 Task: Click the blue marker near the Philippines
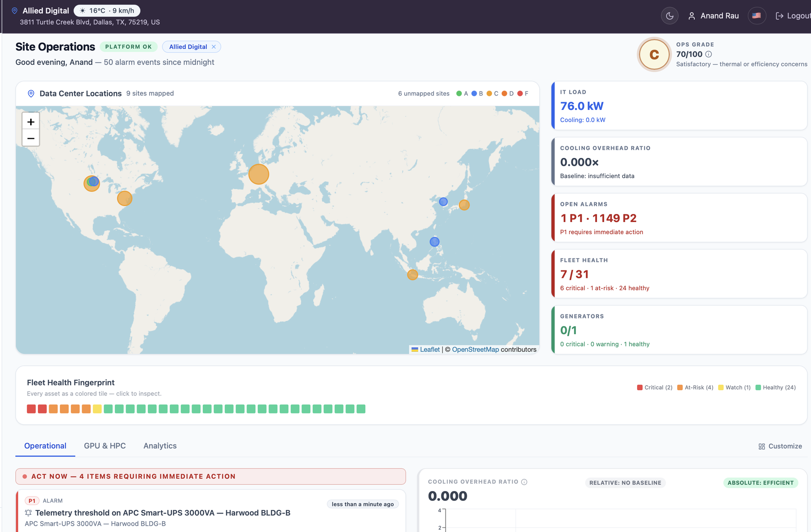pyautogui.click(x=434, y=242)
